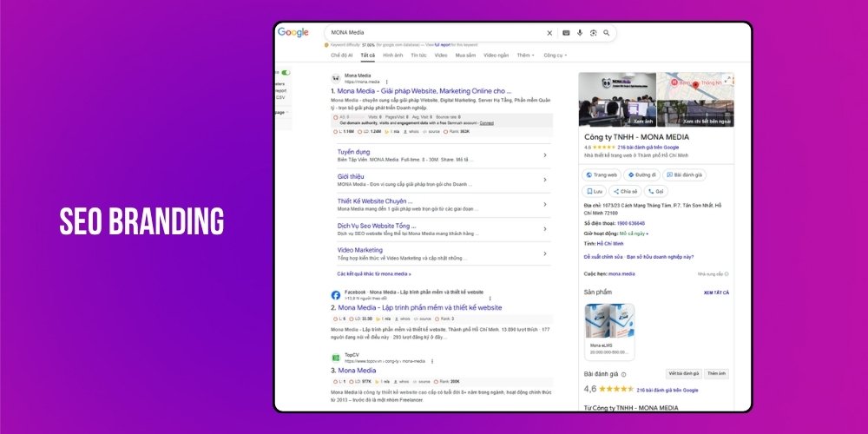Click the TopCV favicon on third result

pos(335,358)
